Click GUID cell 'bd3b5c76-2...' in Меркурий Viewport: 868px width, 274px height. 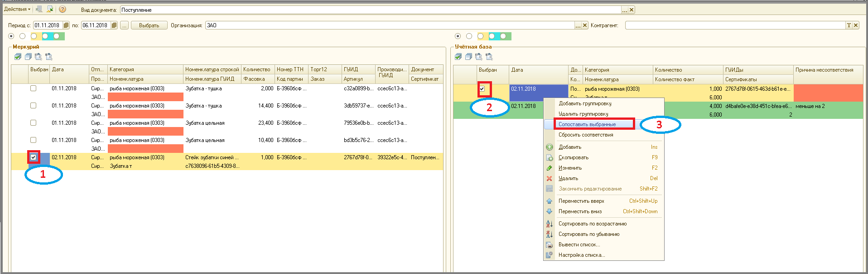coord(359,140)
